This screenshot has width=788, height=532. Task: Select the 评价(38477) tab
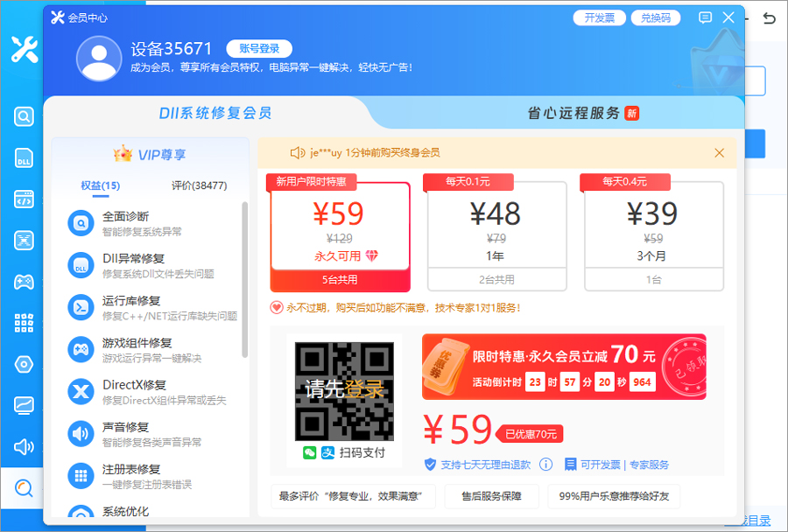(x=199, y=185)
